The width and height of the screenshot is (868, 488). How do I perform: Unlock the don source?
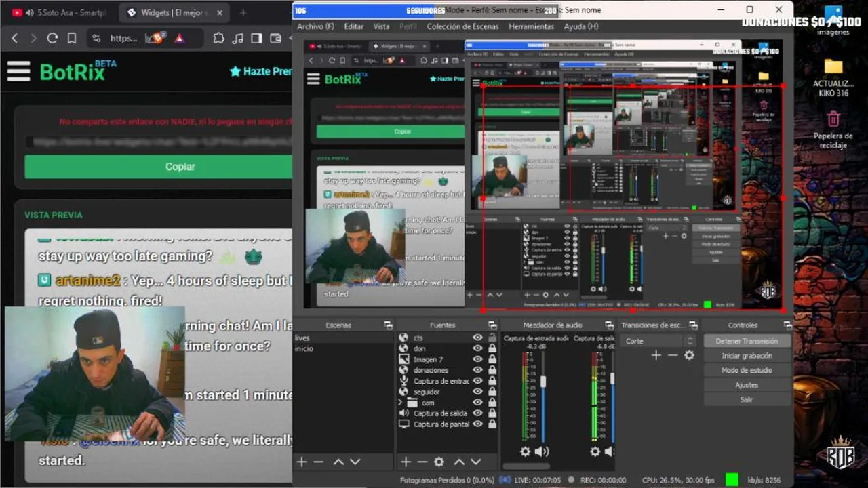(x=492, y=348)
